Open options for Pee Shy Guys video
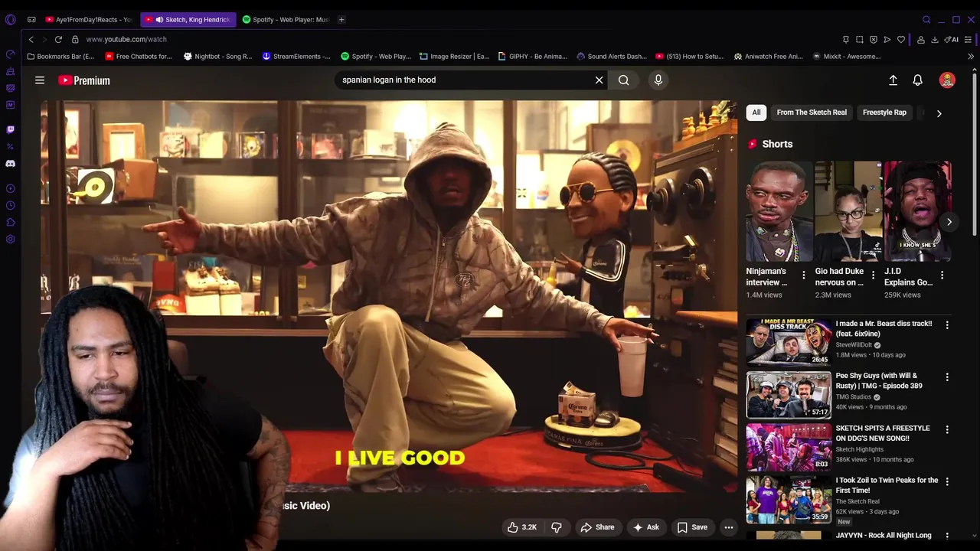The width and height of the screenshot is (980, 551). (x=947, y=377)
